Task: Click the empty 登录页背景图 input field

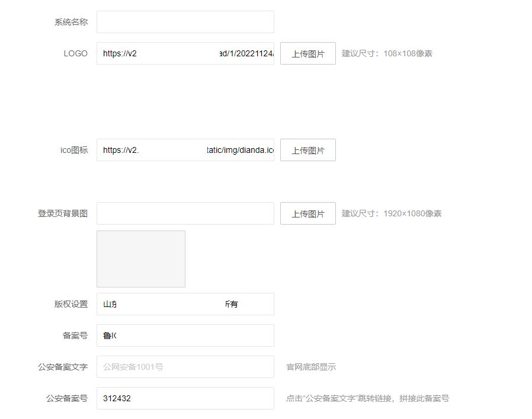Action: click(x=185, y=213)
